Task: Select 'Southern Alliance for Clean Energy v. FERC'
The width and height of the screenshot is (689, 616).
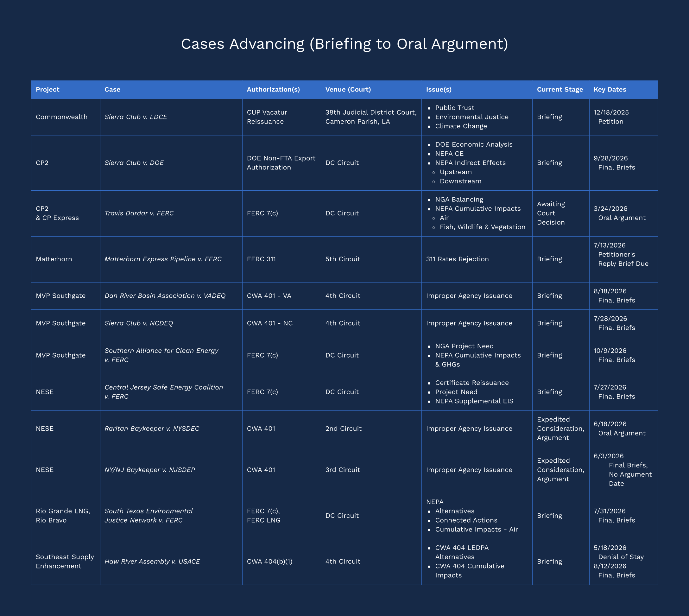Action: point(161,355)
